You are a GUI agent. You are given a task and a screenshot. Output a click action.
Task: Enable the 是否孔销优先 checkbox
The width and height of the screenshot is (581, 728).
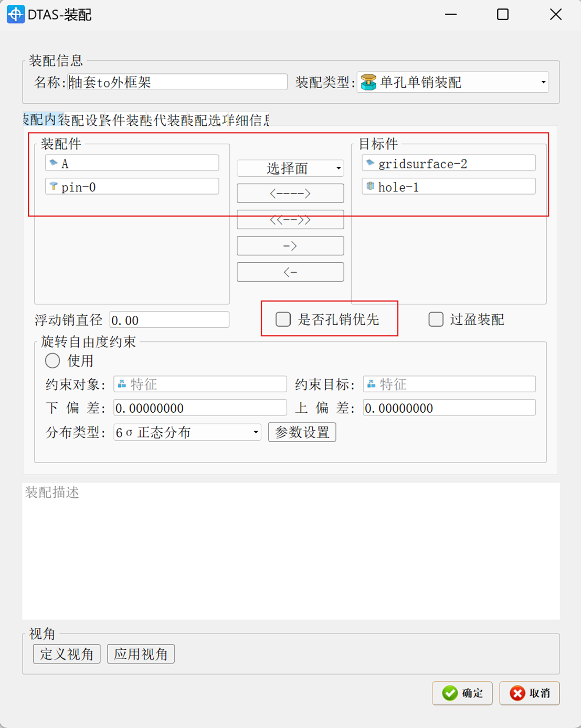click(x=283, y=319)
